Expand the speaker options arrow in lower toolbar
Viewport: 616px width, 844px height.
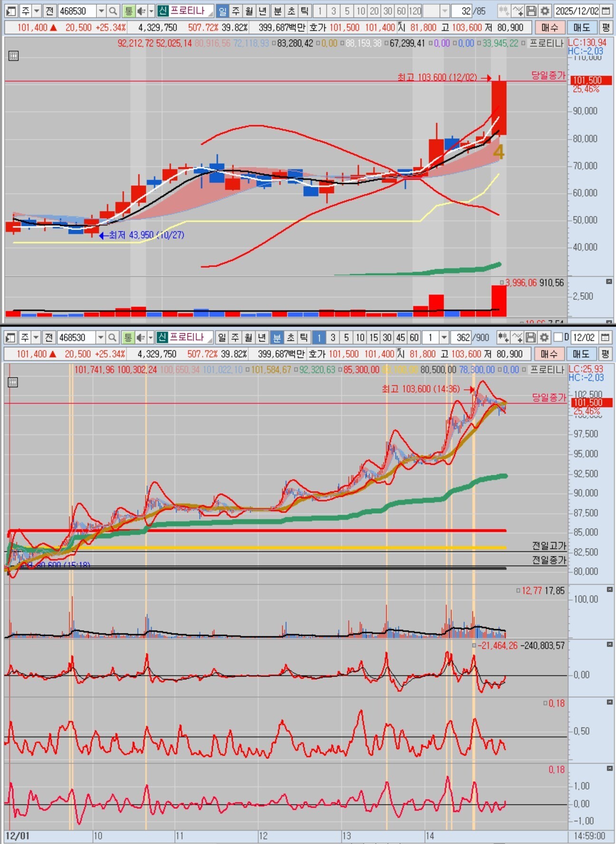151,337
